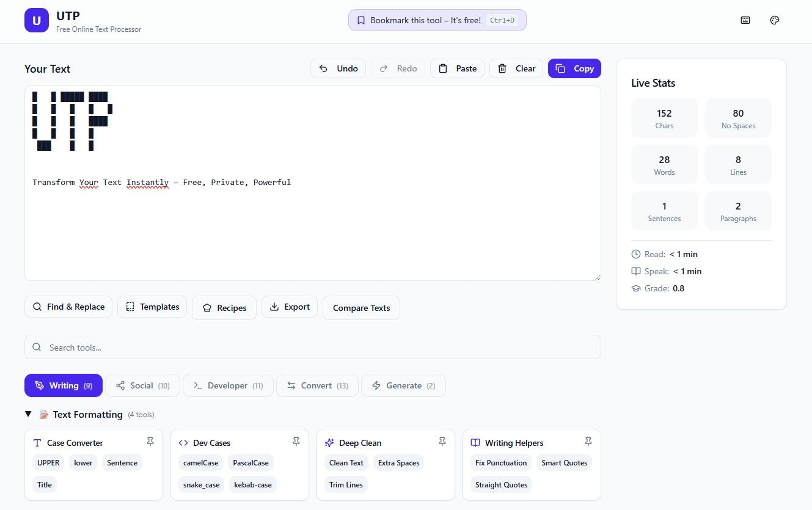The height and width of the screenshot is (510, 812).
Task: Pin the Case Converter card
Action: point(150,441)
